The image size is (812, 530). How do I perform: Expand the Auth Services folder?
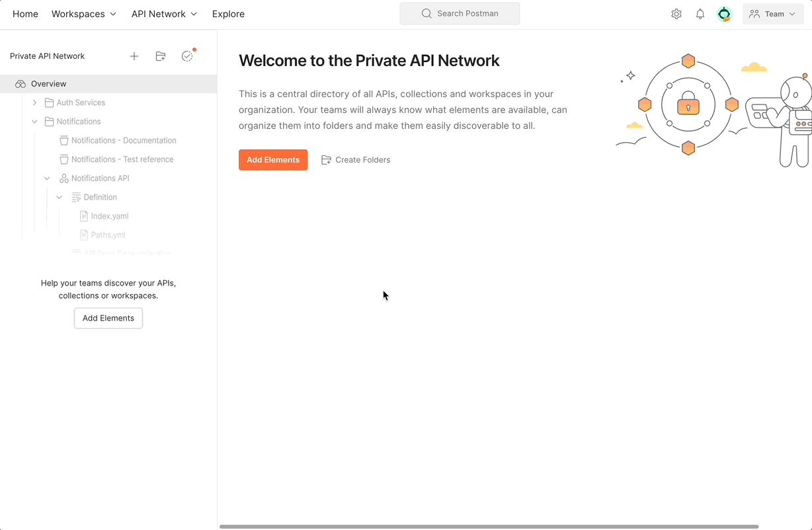pos(34,102)
